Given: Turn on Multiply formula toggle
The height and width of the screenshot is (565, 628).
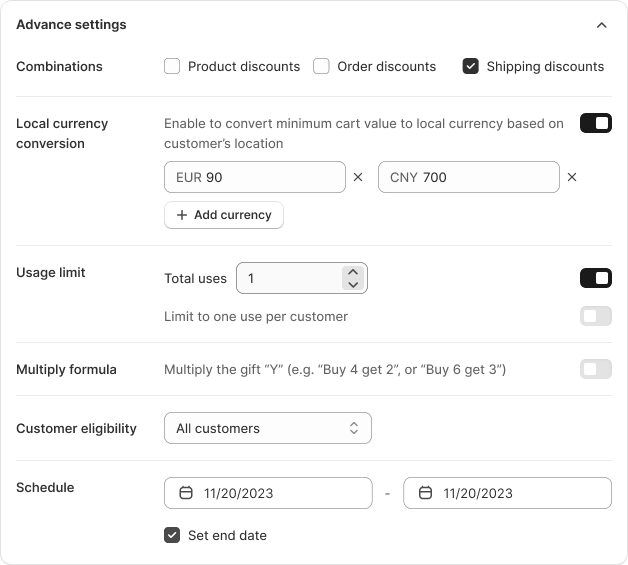Looking at the screenshot, I should pos(595,370).
